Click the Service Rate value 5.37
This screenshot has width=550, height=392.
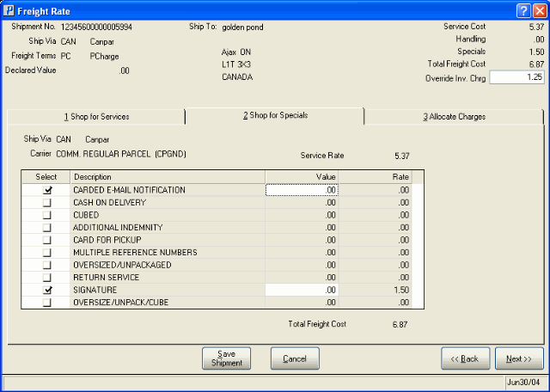[402, 156]
